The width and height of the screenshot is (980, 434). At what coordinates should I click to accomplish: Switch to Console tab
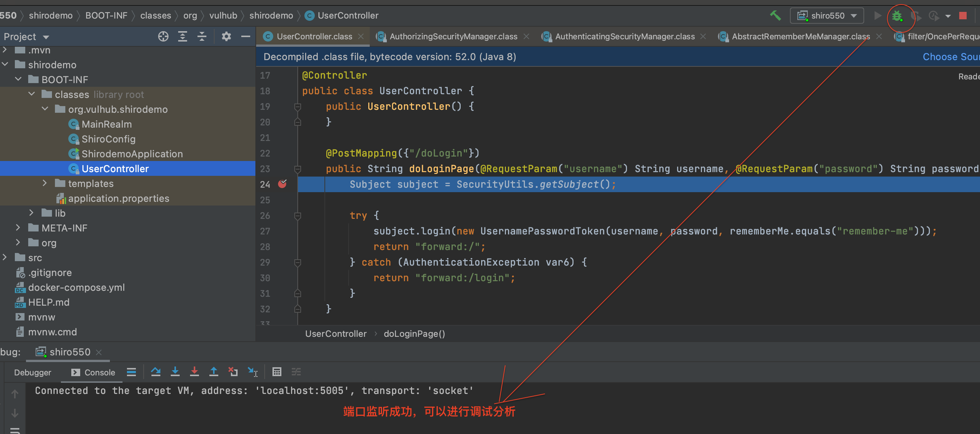click(x=93, y=372)
